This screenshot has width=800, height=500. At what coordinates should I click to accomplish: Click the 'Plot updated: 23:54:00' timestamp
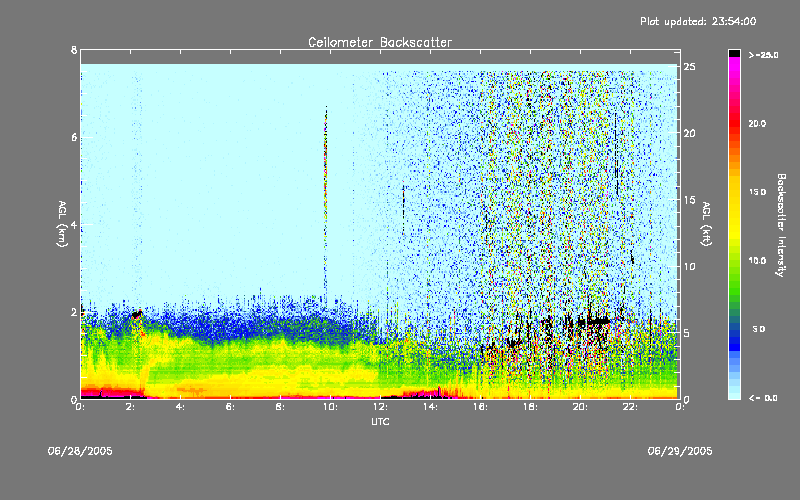698,21
